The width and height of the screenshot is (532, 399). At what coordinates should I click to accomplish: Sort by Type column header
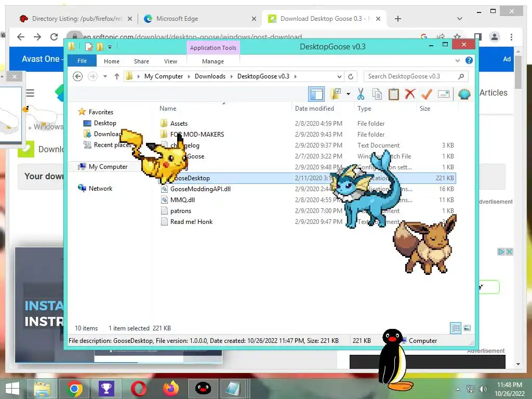[364, 109]
